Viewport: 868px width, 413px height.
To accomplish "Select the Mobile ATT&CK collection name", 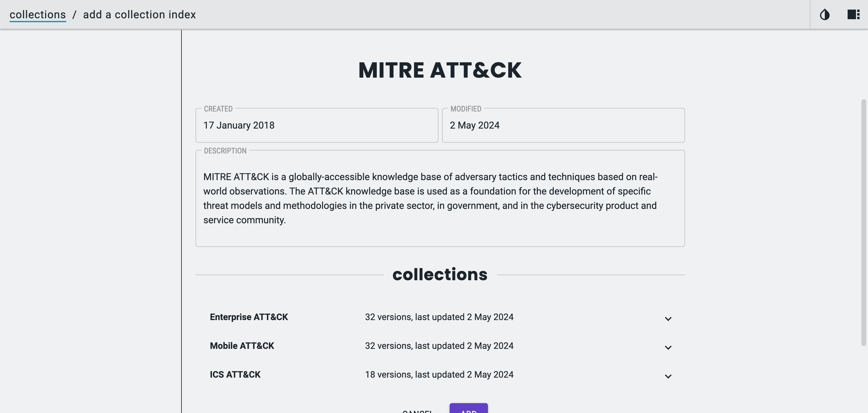I will 242,346.
